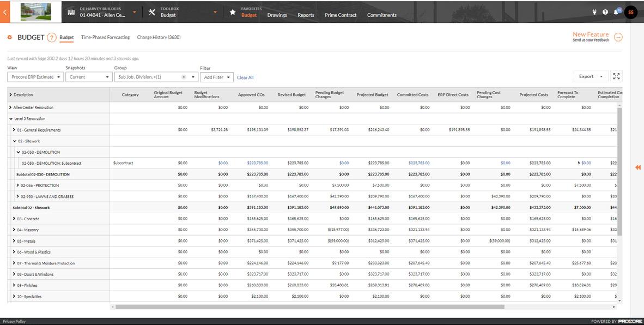Image resolution: width=644 pixels, height=325 pixels.
Task: Click the Export button
Action: click(591, 76)
